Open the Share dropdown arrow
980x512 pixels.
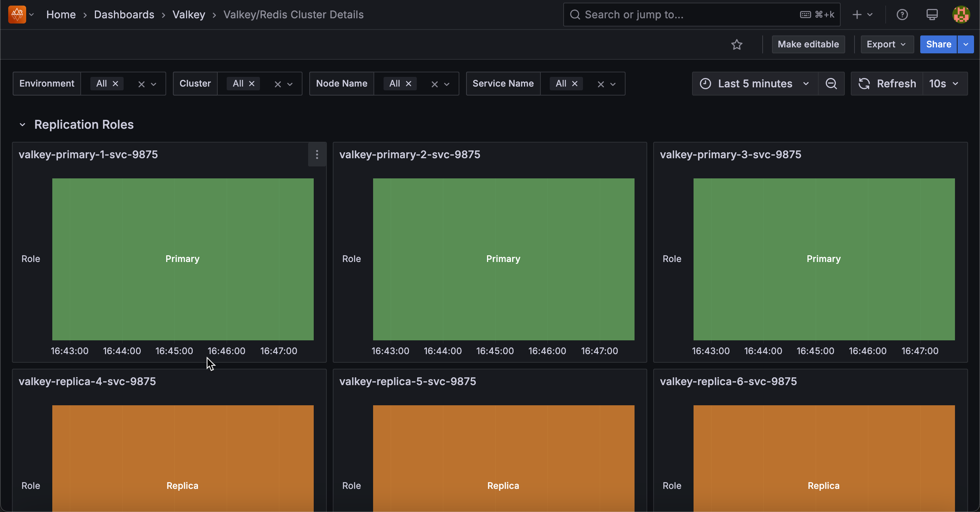965,44
